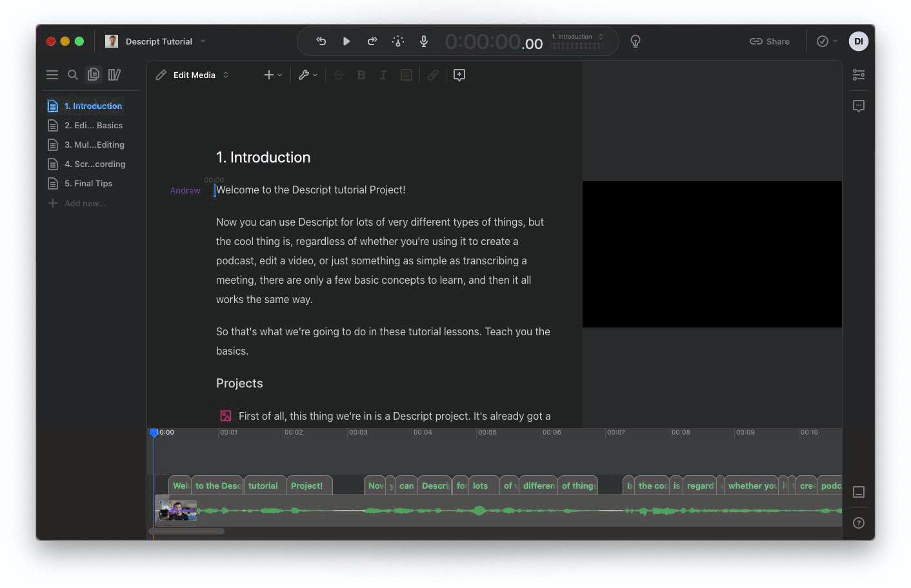Play the composition

(346, 41)
